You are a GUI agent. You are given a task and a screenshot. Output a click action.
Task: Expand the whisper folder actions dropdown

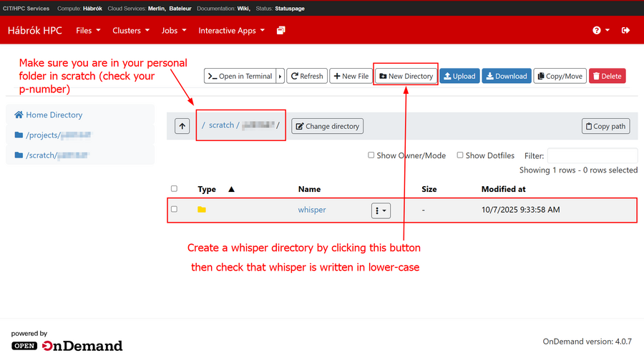tap(381, 210)
